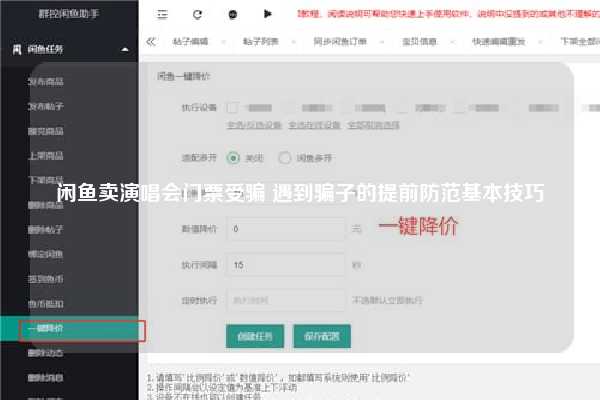Open the 快速编辑重发 tab
600x400 pixels.
point(498,41)
